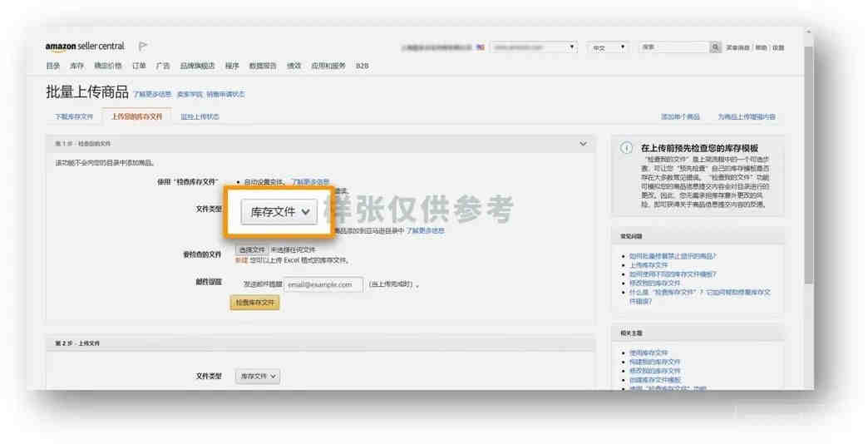868x444 pixels.
Task: Open the 帮助 link in the header
Action: click(761, 48)
